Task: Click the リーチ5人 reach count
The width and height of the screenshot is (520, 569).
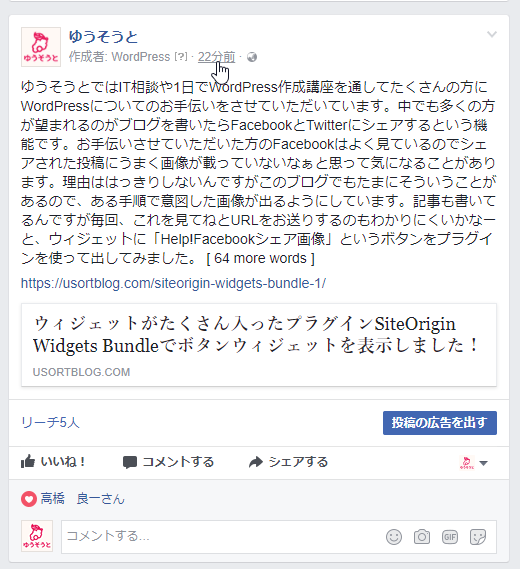Action: pyautogui.click(x=50, y=422)
